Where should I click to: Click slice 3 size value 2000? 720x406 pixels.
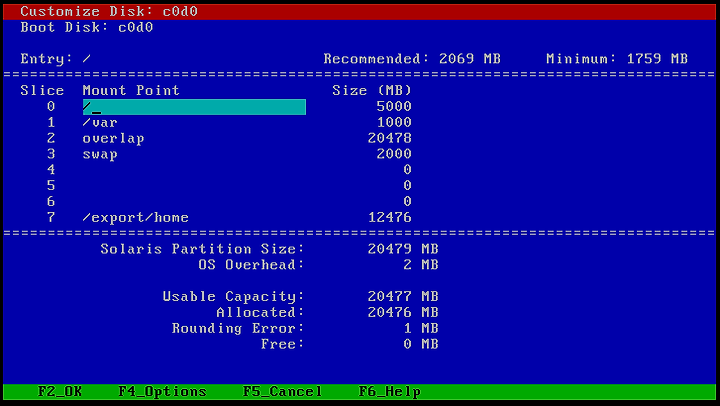[394, 154]
